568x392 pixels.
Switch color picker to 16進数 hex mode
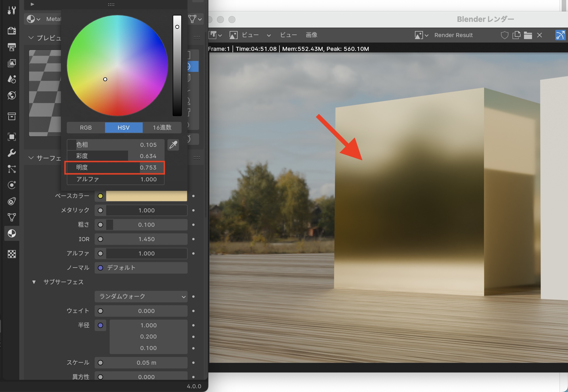tap(162, 128)
